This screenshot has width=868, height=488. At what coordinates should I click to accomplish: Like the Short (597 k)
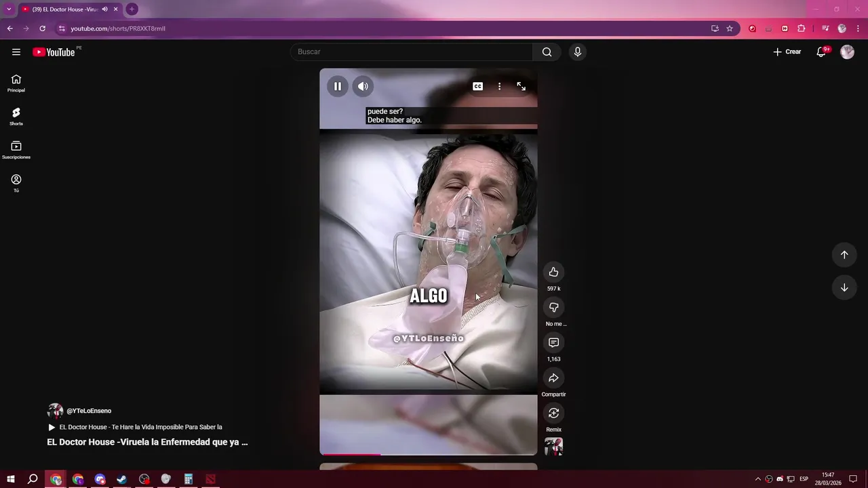tap(553, 272)
